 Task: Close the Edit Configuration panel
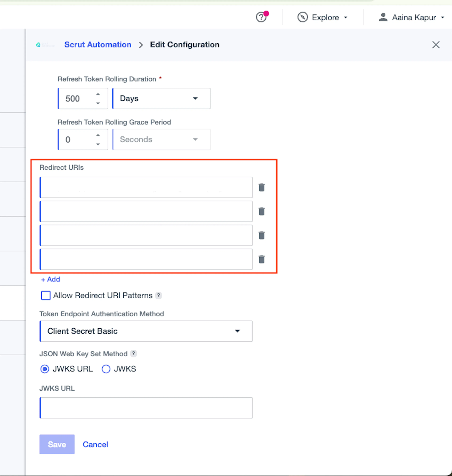point(436,45)
